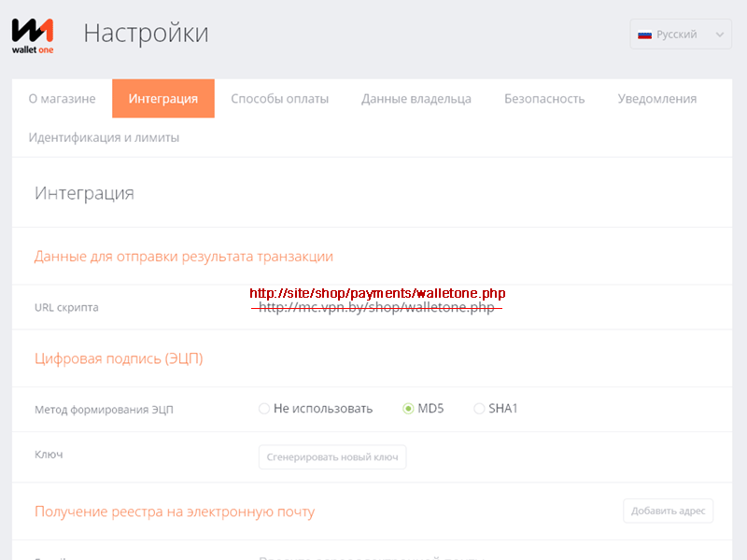
Task: Click the Wallet One logo
Action: 33,35
